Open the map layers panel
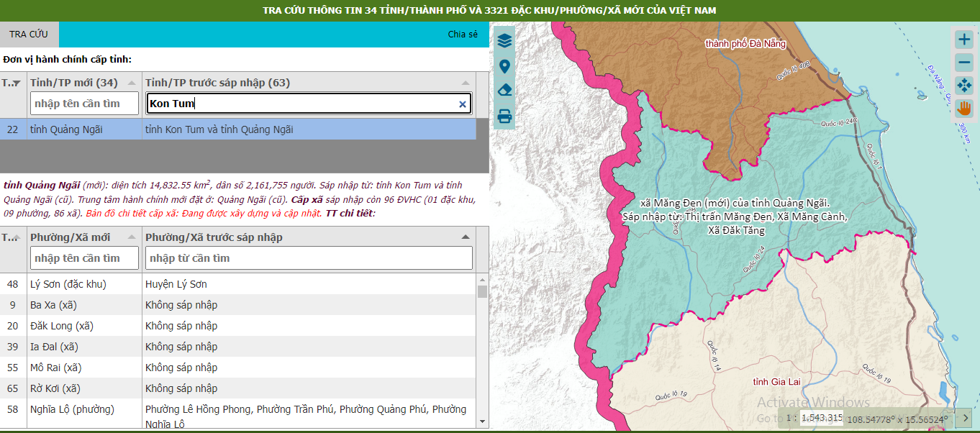 tap(504, 41)
